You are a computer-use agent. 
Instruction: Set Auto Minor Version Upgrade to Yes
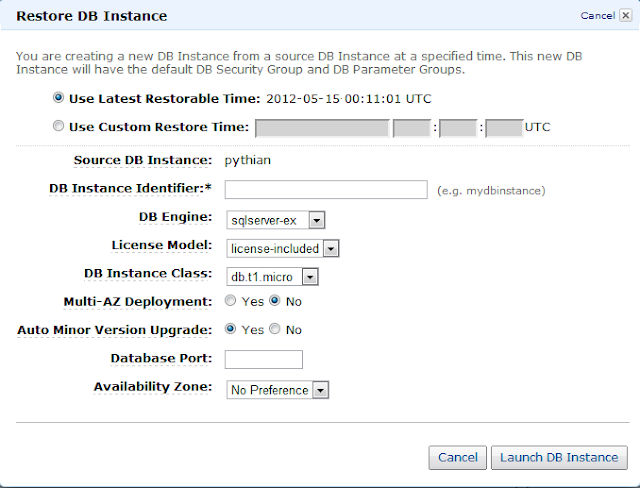pyautogui.click(x=231, y=329)
